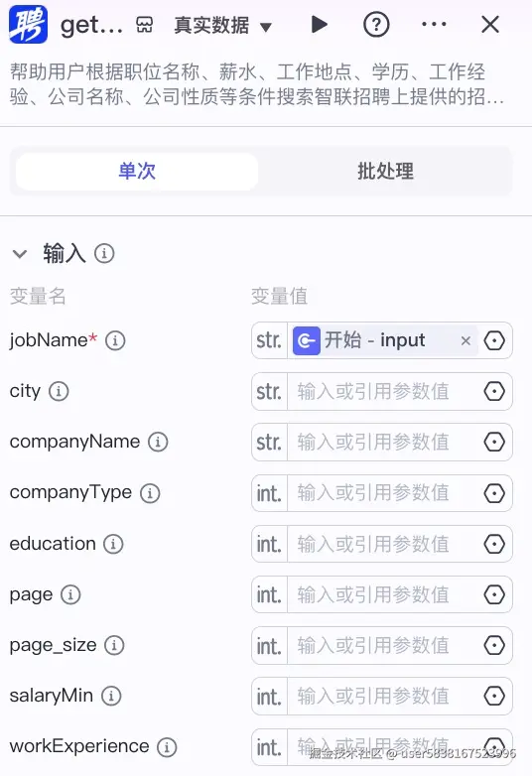Remove the 开始 - input reference from jobName
The width and height of the screenshot is (532, 776).
[x=465, y=340]
